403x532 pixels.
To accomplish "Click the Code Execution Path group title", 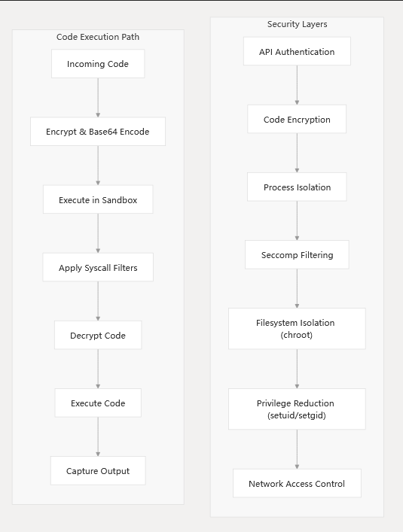I will 98,37.
